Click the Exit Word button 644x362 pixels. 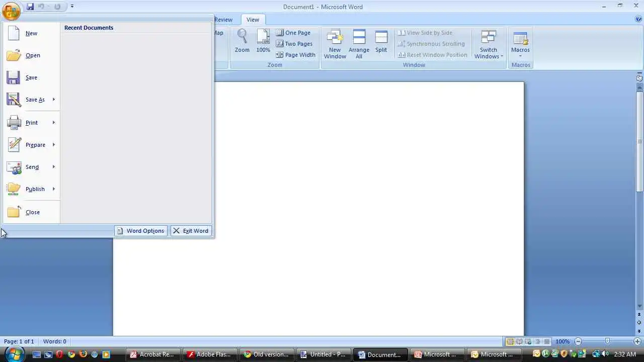(x=191, y=231)
